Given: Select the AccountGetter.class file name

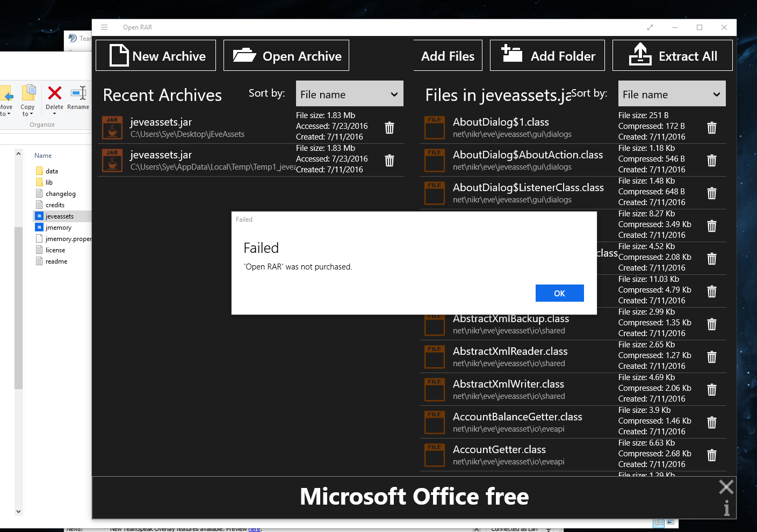Looking at the screenshot, I should (x=499, y=449).
